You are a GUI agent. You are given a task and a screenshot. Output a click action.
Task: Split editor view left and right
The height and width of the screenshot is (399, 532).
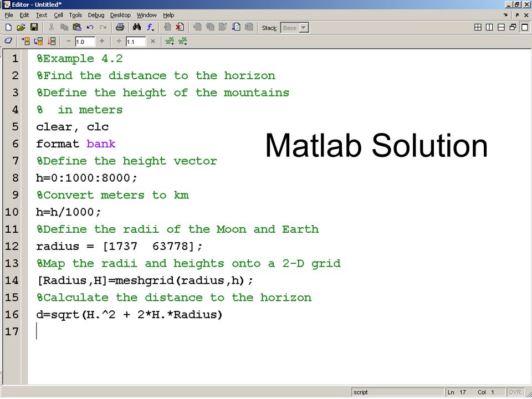[489, 28]
